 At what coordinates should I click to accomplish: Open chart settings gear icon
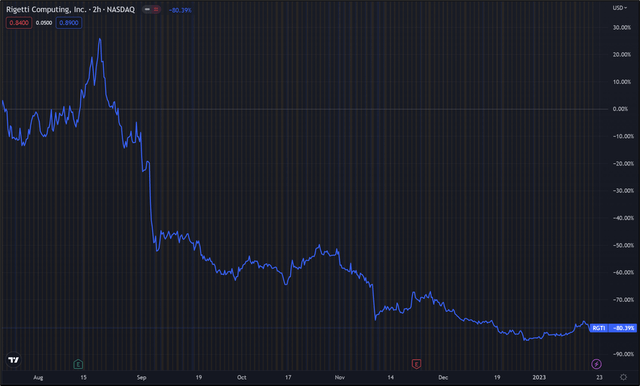623,377
